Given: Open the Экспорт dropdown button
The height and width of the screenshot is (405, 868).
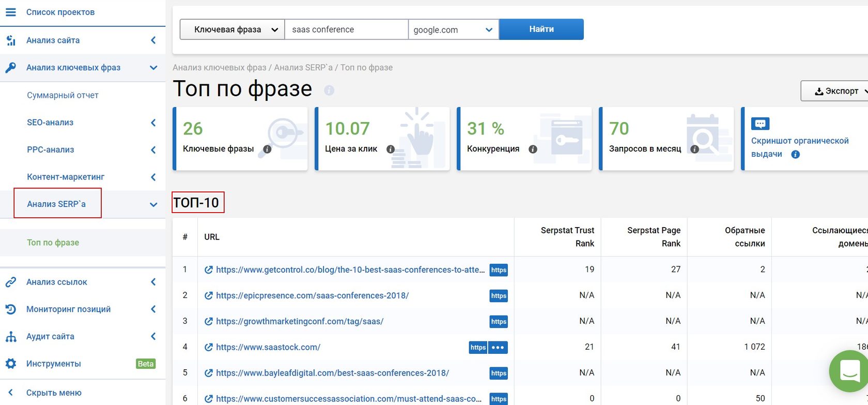Looking at the screenshot, I should (834, 91).
